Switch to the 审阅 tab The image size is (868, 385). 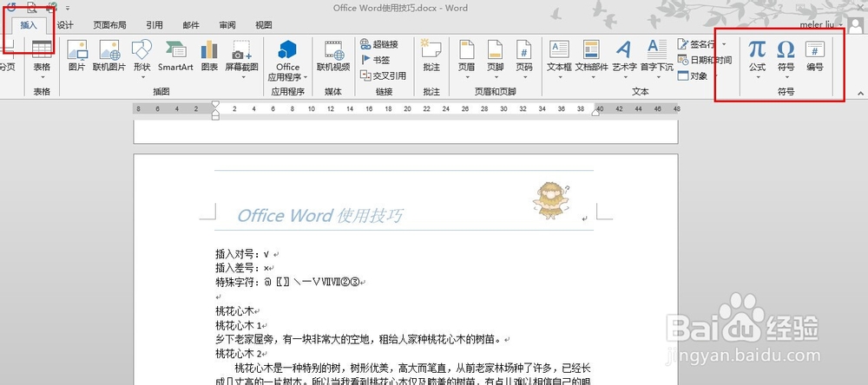pyautogui.click(x=227, y=25)
